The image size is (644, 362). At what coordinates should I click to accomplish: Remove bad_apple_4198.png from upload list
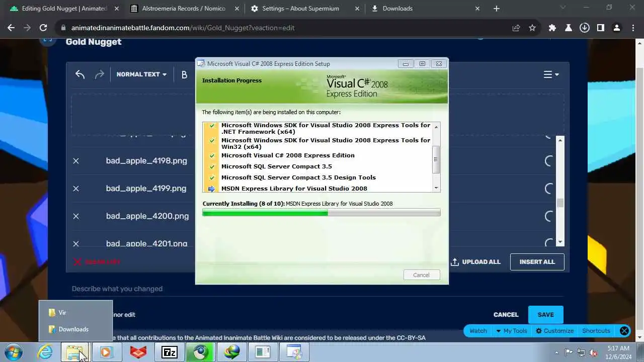pos(76,161)
